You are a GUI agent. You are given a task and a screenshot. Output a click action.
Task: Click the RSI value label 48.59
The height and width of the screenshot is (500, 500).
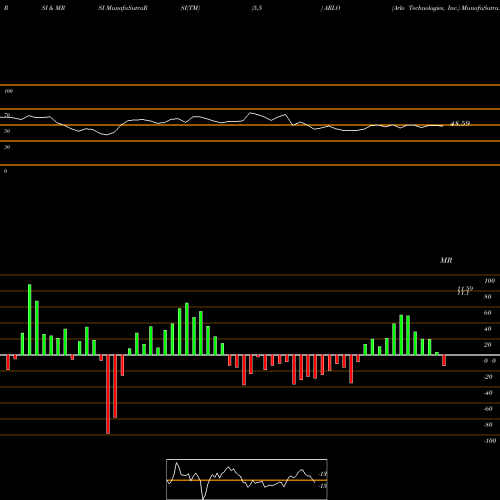[x=460, y=123]
